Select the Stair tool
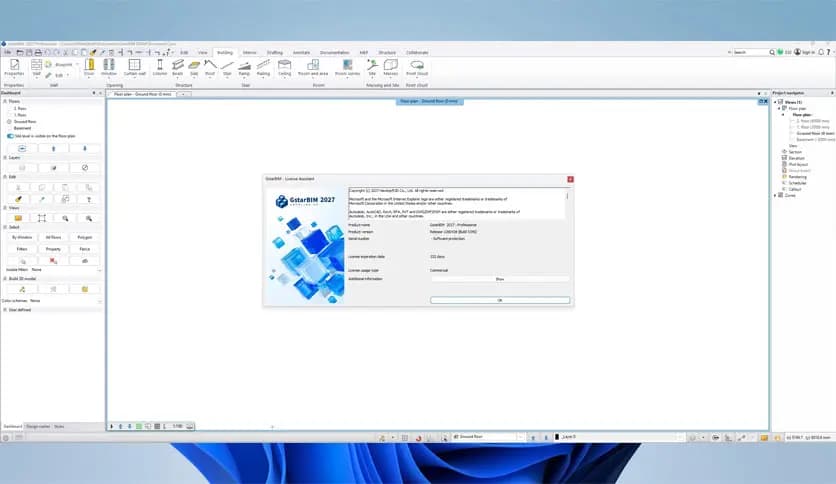The height and width of the screenshot is (484, 836). (x=227, y=68)
